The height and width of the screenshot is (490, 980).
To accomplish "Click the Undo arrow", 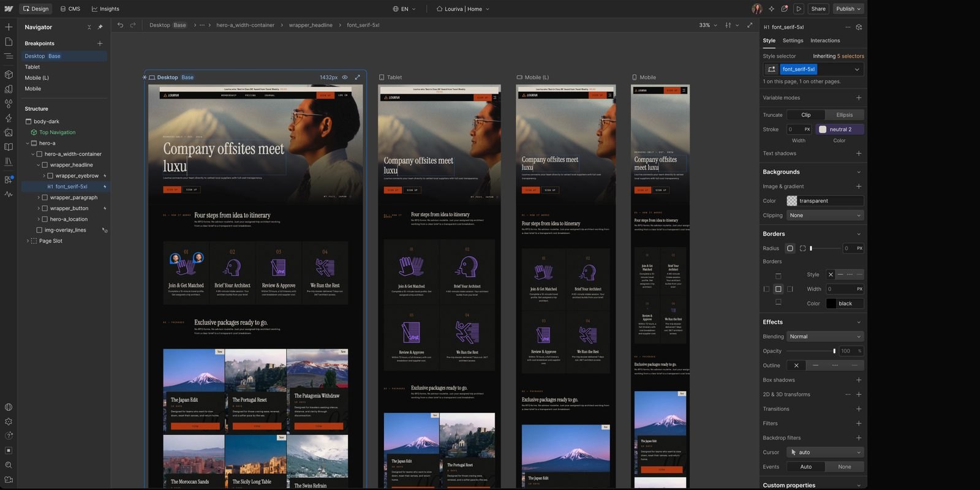I will [x=120, y=25].
